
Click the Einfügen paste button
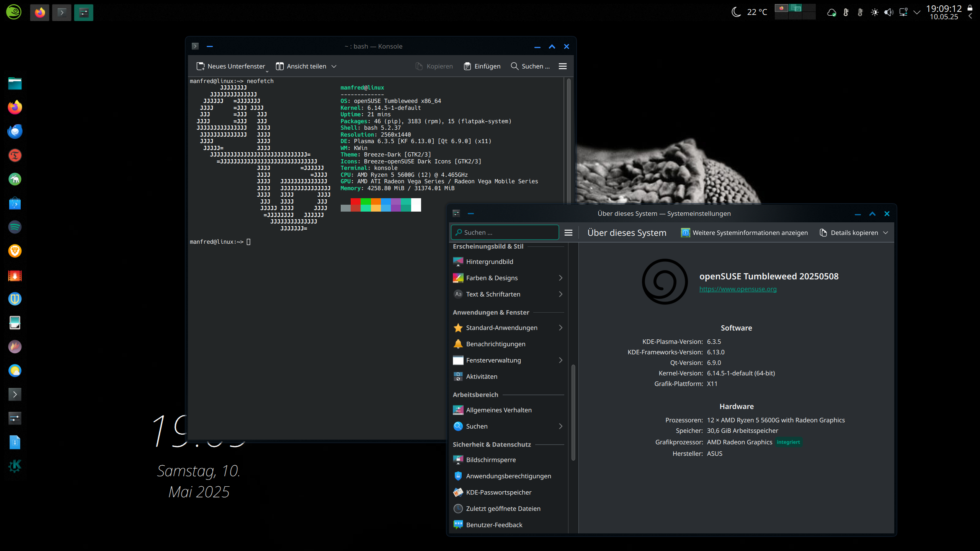482,66
